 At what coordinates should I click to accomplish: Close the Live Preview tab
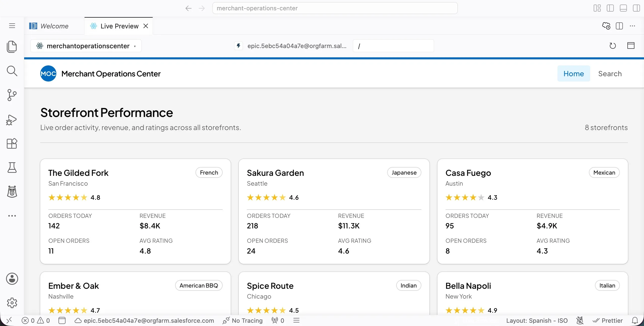tap(146, 26)
